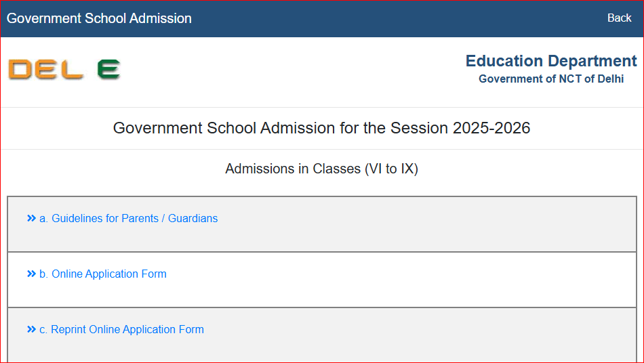This screenshot has height=363, width=644.
Task: Click the Admissions in Classes (VI to IX) subheading
Action: (x=321, y=169)
